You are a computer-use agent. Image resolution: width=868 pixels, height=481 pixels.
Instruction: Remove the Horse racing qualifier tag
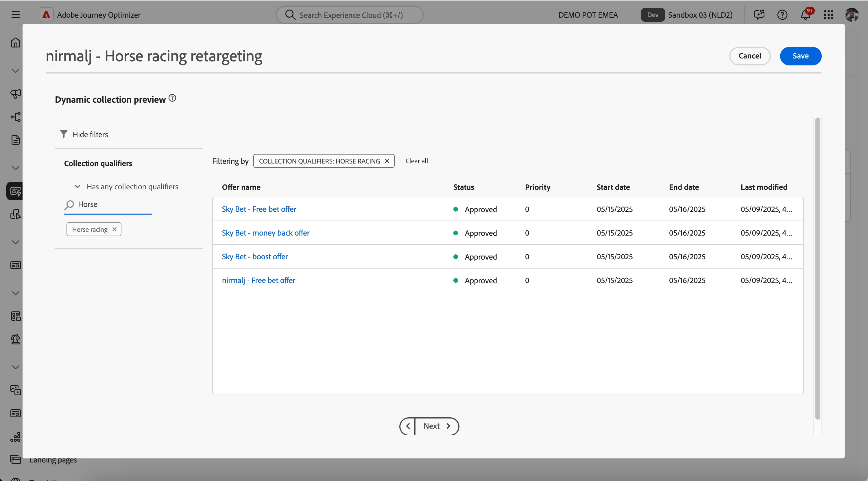[114, 230]
